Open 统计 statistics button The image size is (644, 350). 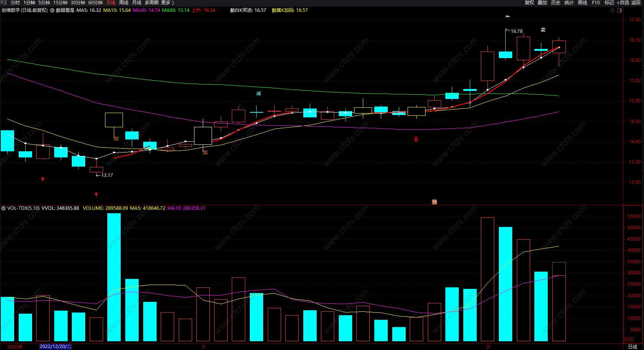coord(569,3)
